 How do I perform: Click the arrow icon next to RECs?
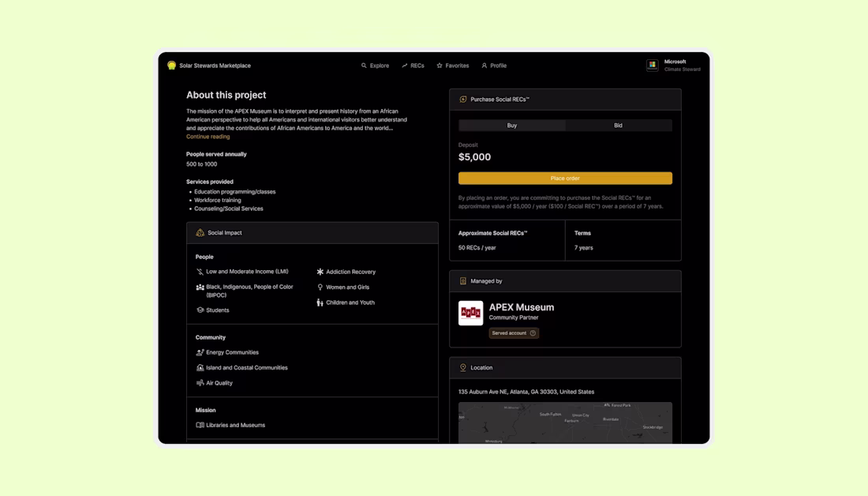[x=404, y=66]
